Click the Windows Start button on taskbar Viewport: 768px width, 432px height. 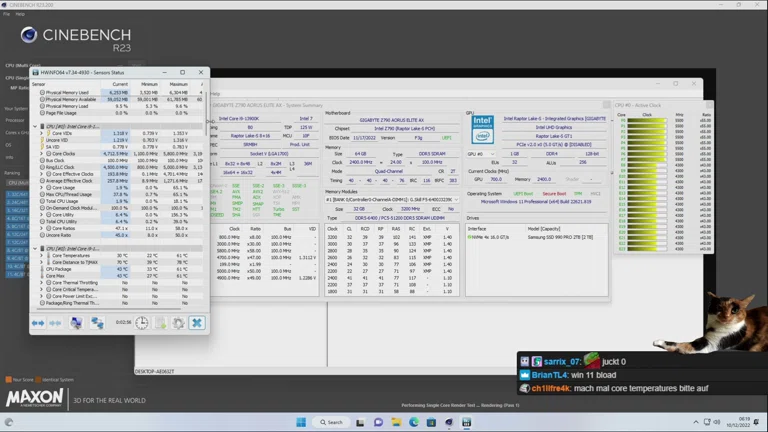point(301,422)
